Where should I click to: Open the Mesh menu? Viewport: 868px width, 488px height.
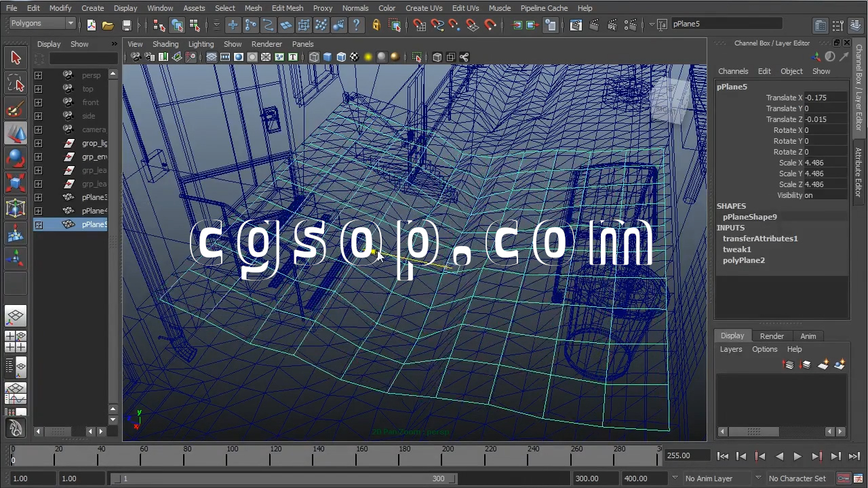click(253, 8)
